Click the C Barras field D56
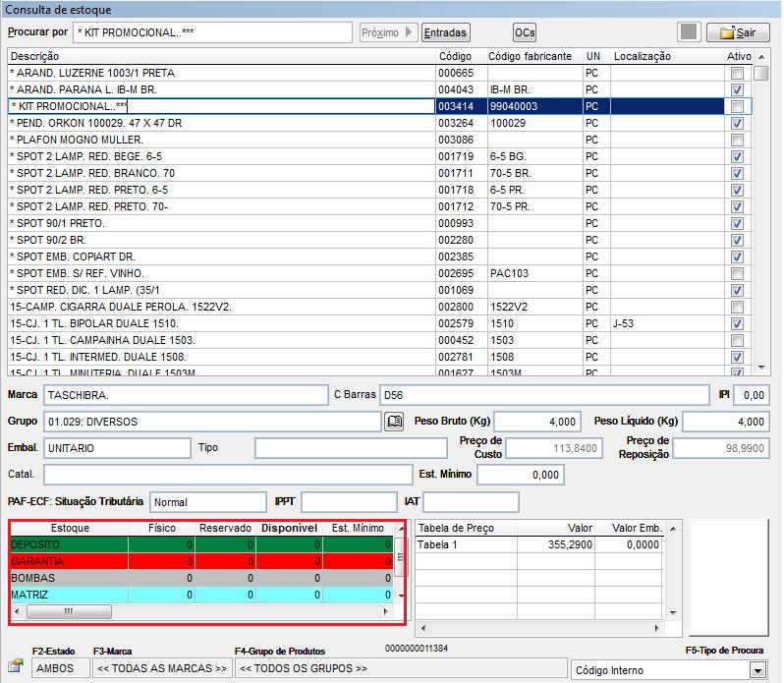Viewport: 784px width, 683px height. point(544,395)
